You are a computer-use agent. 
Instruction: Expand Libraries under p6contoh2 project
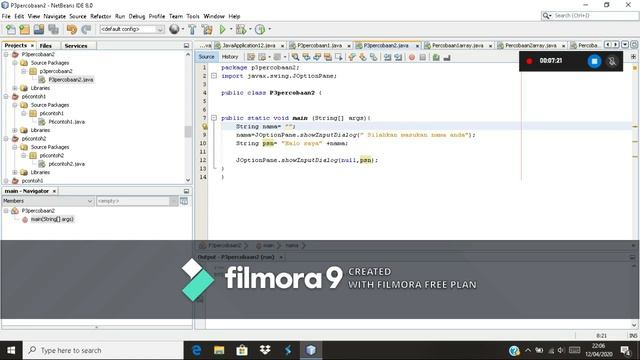[x=15, y=172]
